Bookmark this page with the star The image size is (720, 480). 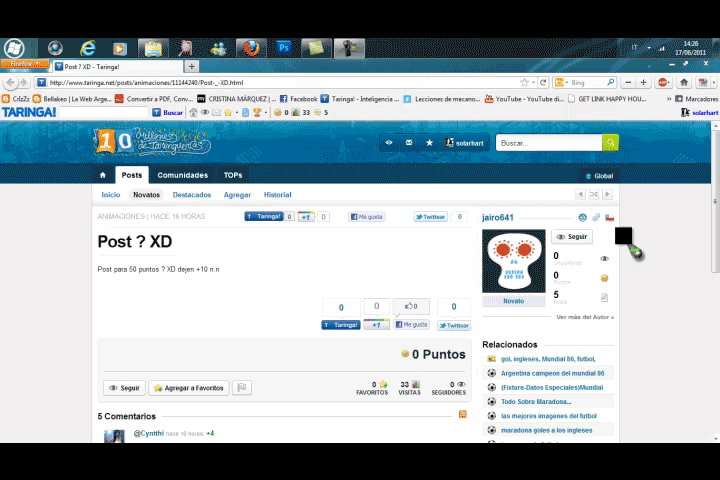coord(524,83)
